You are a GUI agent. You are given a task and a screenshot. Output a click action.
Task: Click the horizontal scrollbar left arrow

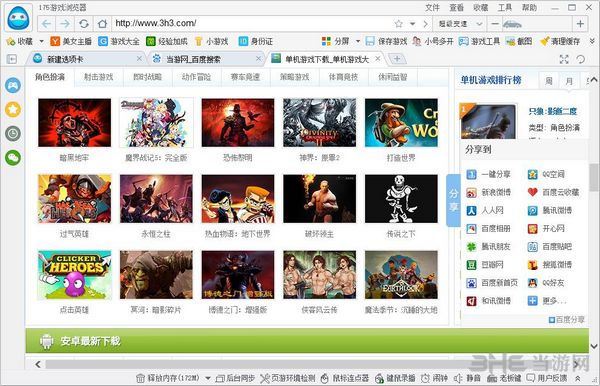38,364
